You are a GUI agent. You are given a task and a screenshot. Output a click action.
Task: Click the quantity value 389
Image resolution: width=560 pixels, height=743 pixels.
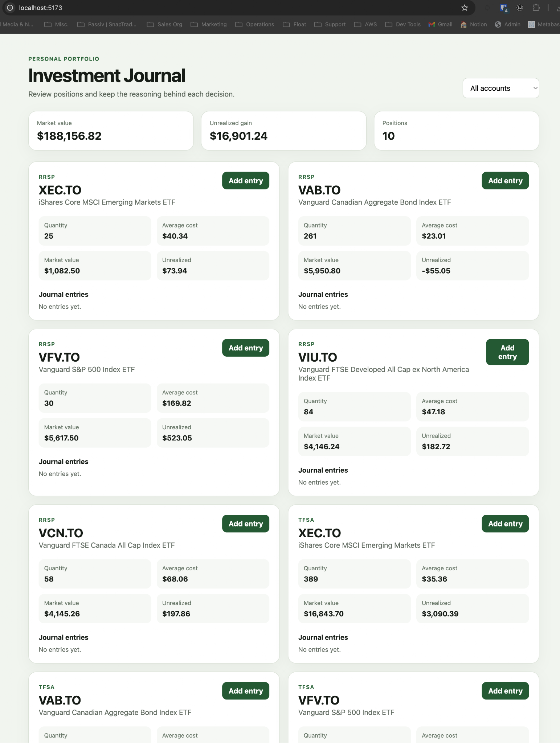click(311, 579)
